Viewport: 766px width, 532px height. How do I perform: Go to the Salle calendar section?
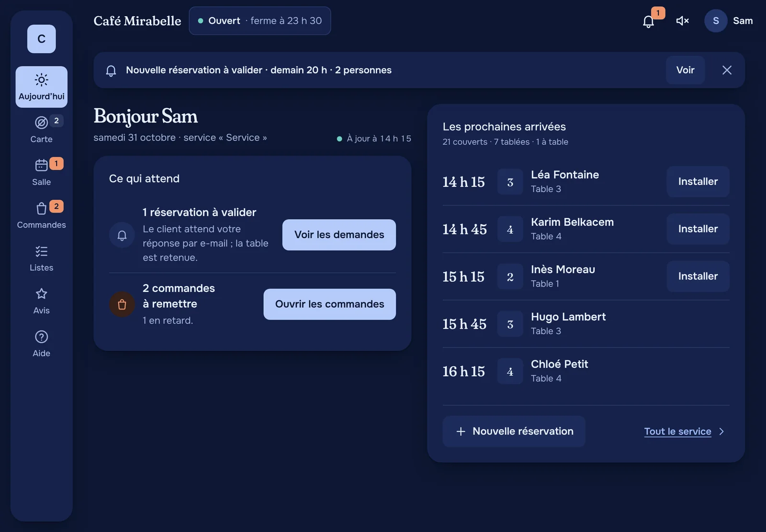coord(41,172)
